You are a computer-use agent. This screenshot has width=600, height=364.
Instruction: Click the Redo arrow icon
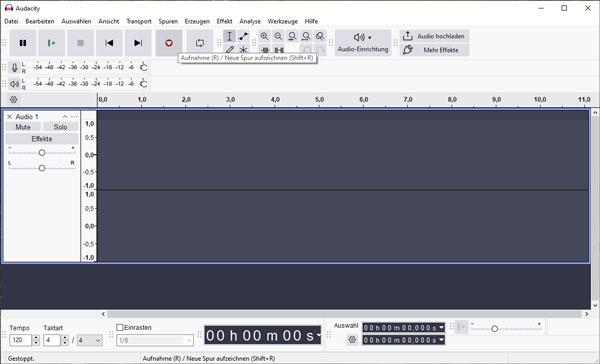click(321, 50)
